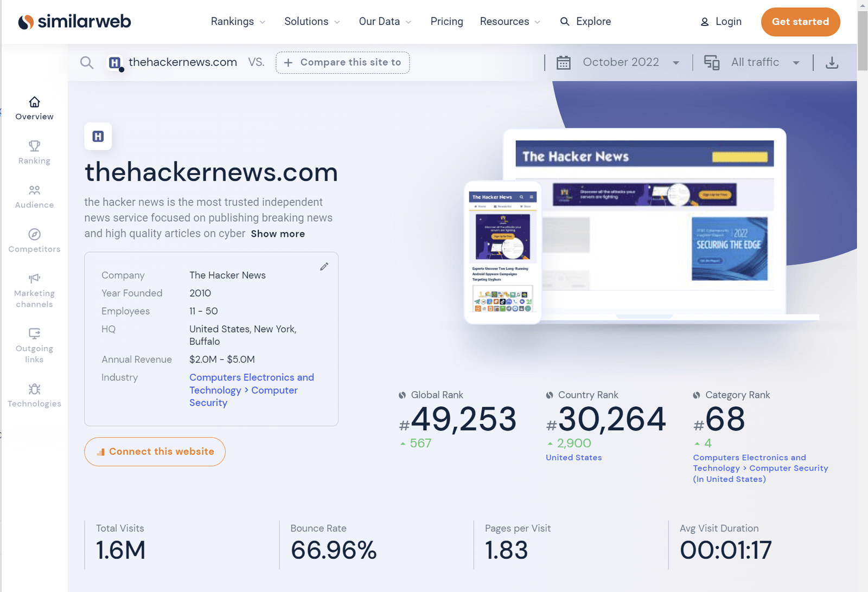Click the Annual Revenue value $2.0M - $5.0M
868x592 pixels.
pyautogui.click(x=222, y=359)
